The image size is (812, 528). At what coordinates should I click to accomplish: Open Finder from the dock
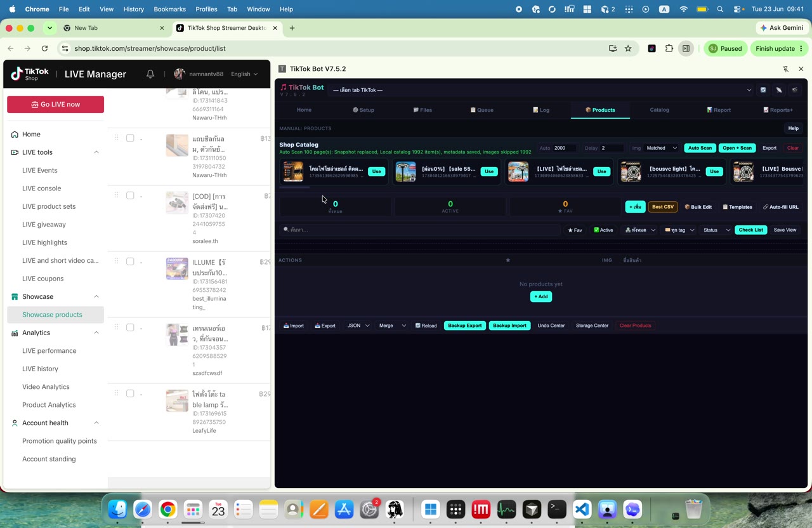coord(117,509)
